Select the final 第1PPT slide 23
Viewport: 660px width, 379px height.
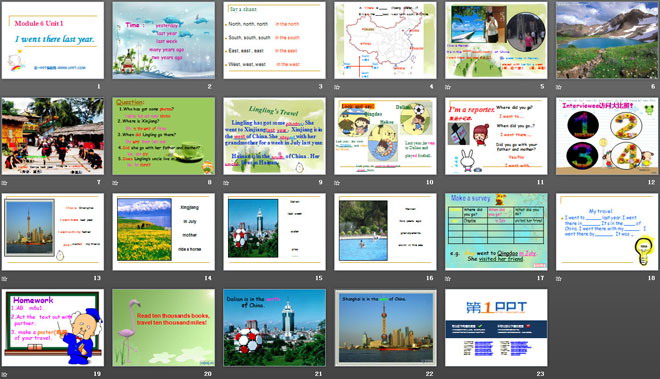(496, 327)
